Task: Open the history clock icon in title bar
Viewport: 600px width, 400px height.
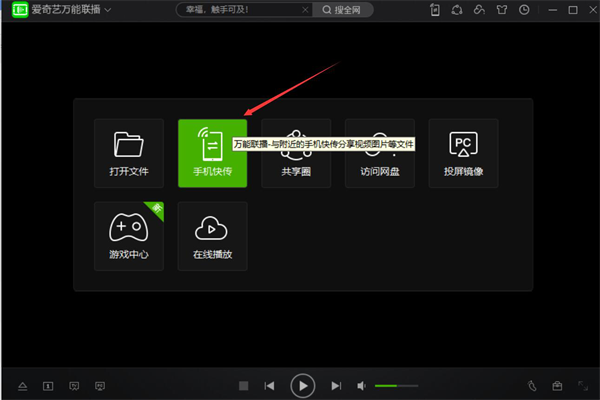Action: pos(524,10)
